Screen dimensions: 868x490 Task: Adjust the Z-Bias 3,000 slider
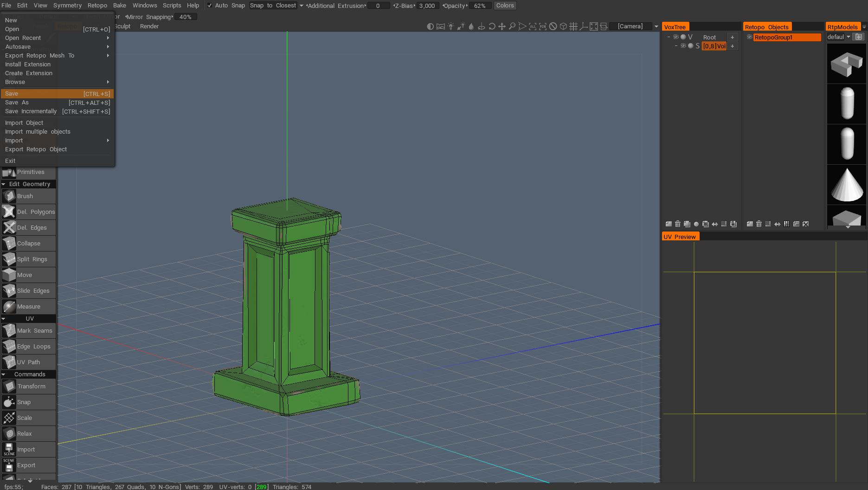pyautogui.click(x=427, y=6)
